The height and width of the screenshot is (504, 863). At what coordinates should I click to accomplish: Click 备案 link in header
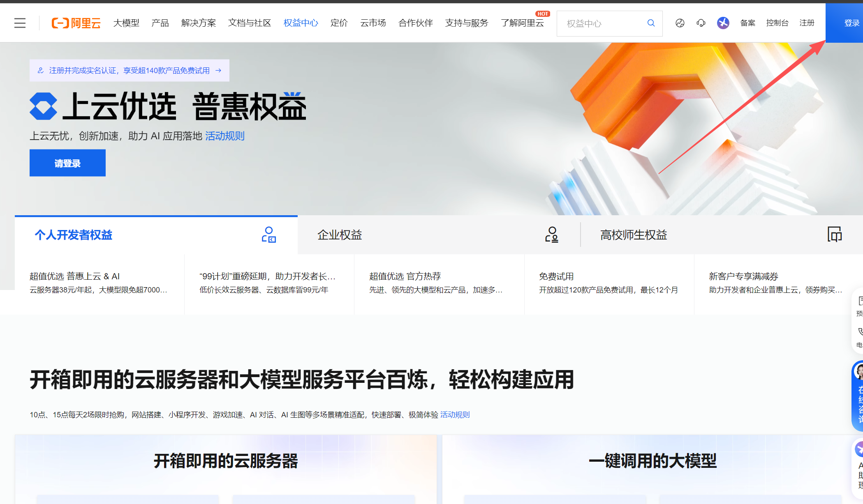pyautogui.click(x=748, y=23)
